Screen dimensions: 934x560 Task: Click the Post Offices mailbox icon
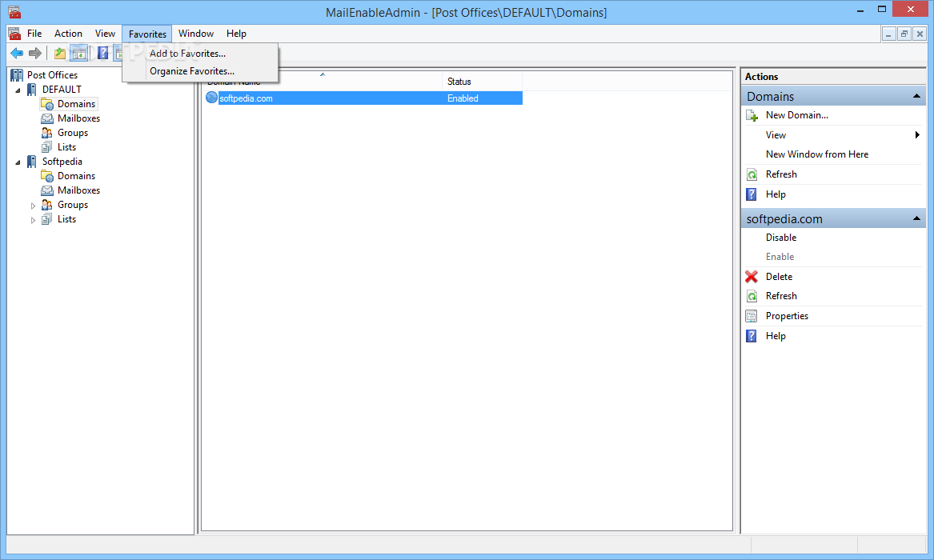17,75
